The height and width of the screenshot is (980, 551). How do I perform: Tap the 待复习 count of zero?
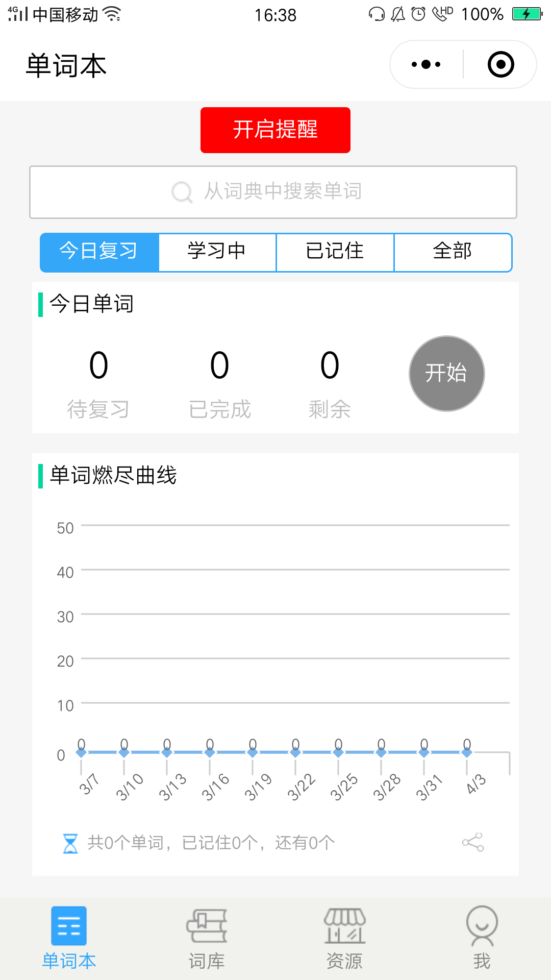[x=98, y=365]
